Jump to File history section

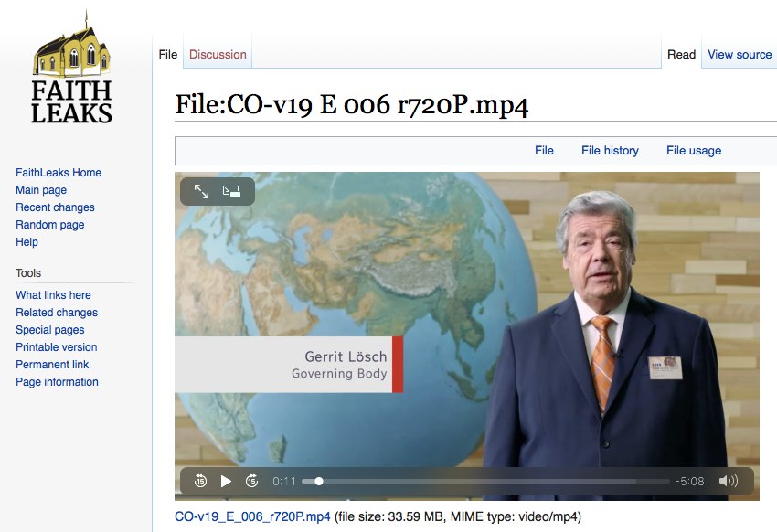pyautogui.click(x=610, y=151)
